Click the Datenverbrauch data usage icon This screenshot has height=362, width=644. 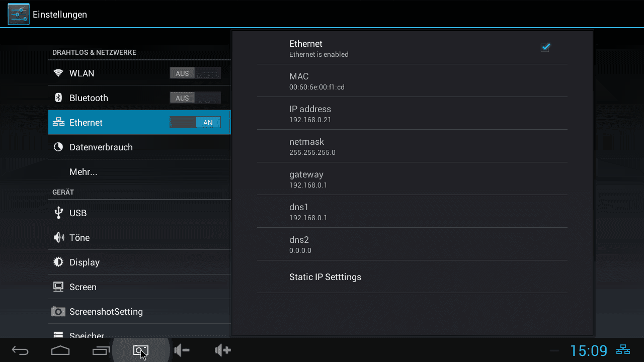pos(58,147)
